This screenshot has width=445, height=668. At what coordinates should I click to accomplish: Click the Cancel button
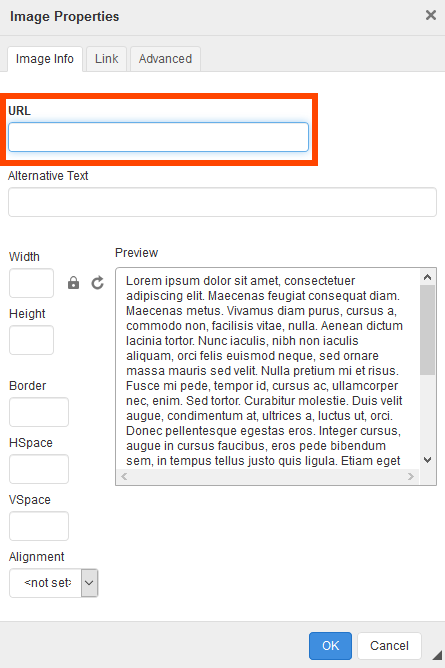coord(389,645)
